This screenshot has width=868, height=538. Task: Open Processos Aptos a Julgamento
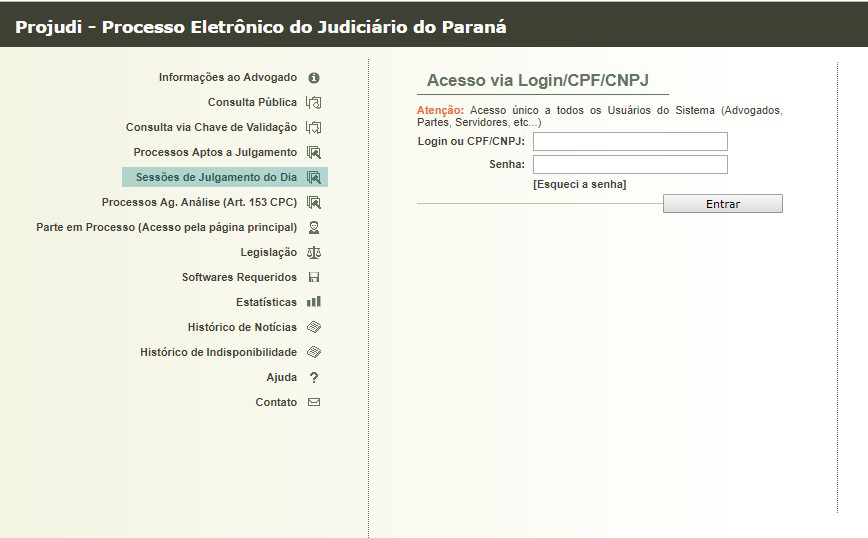(x=215, y=152)
